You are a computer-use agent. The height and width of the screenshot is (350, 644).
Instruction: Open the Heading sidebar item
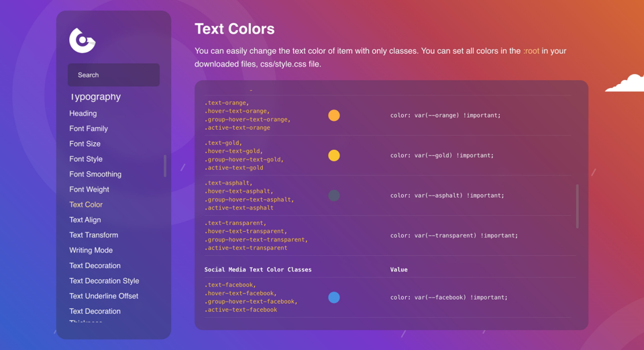pos(83,114)
